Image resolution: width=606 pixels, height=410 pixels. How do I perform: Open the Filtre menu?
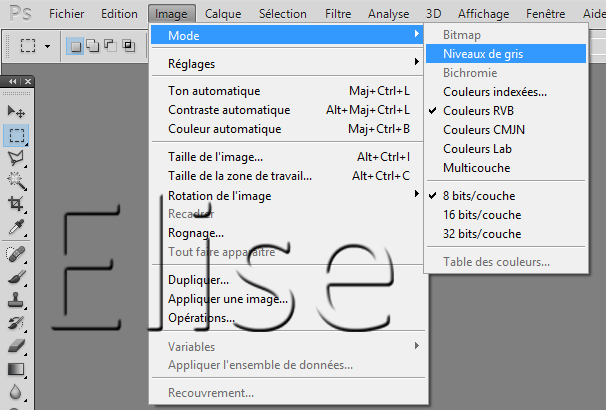click(x=338, y=14)
